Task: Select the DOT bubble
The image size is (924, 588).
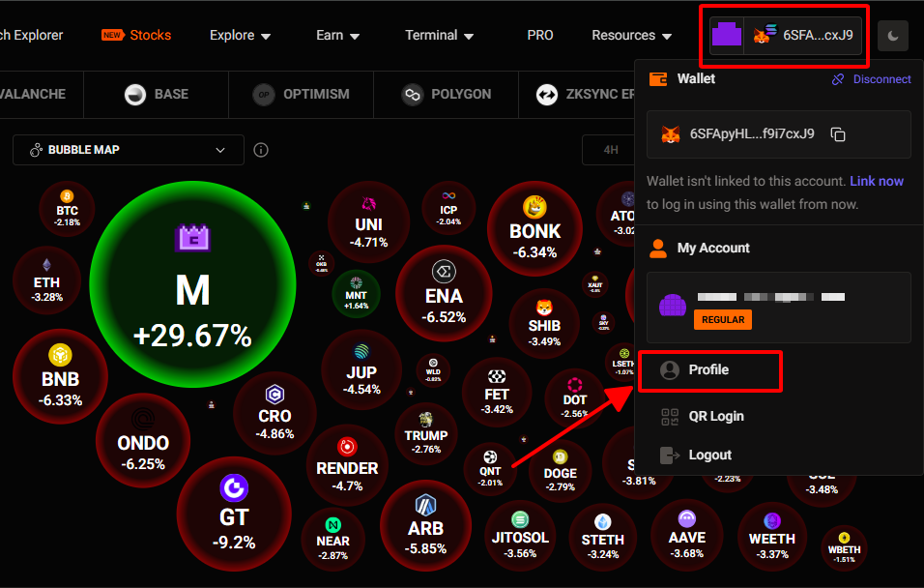Action: [574, 398]
